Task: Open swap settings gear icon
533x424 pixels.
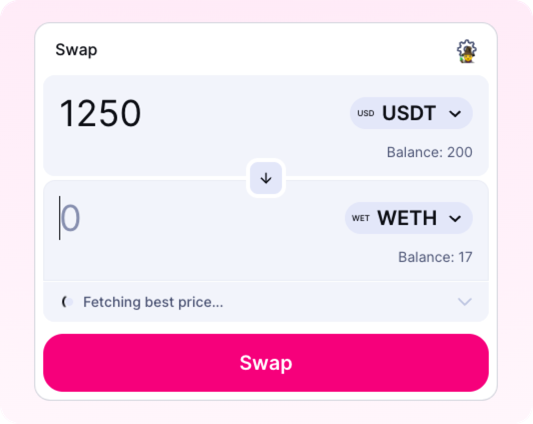Action: pos(466,51)
